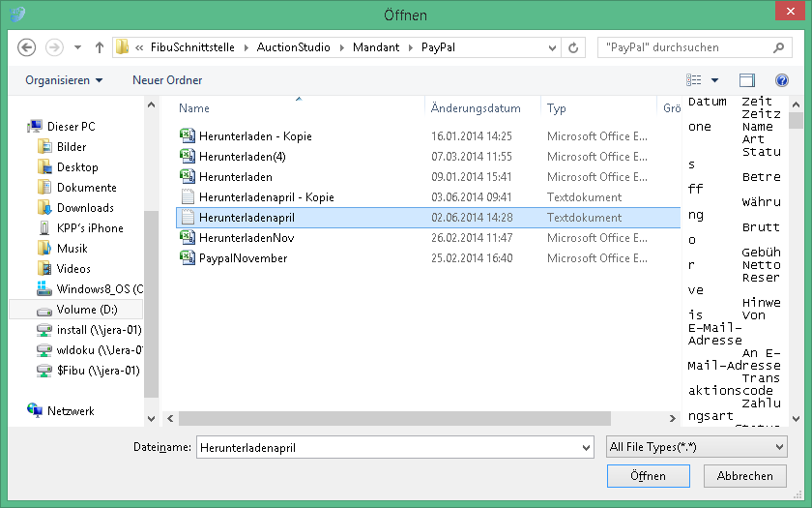Viewport: 812px width, 508px height.
Task: Toggle the preview pane icon
Action: point(746,80)
